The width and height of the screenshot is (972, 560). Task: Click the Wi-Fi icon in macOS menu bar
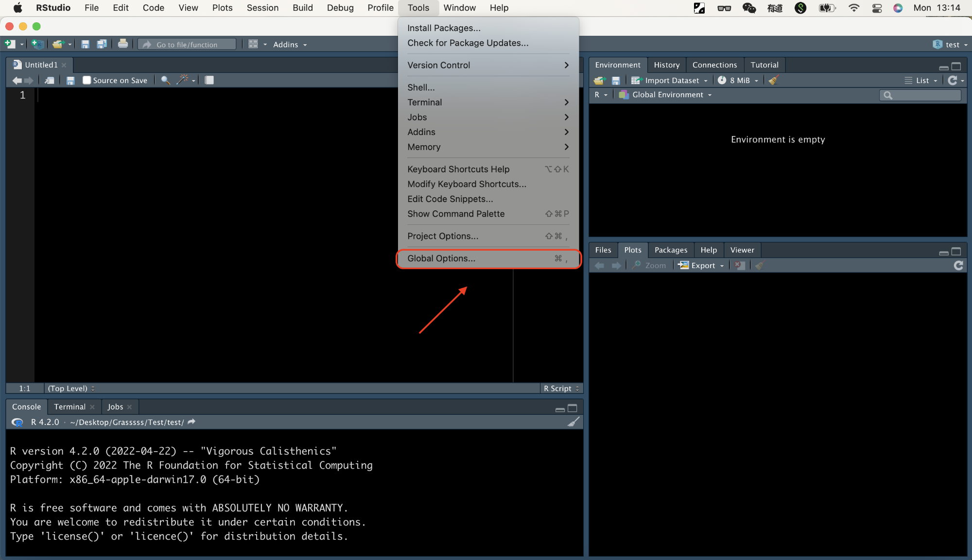coord(853,8)
